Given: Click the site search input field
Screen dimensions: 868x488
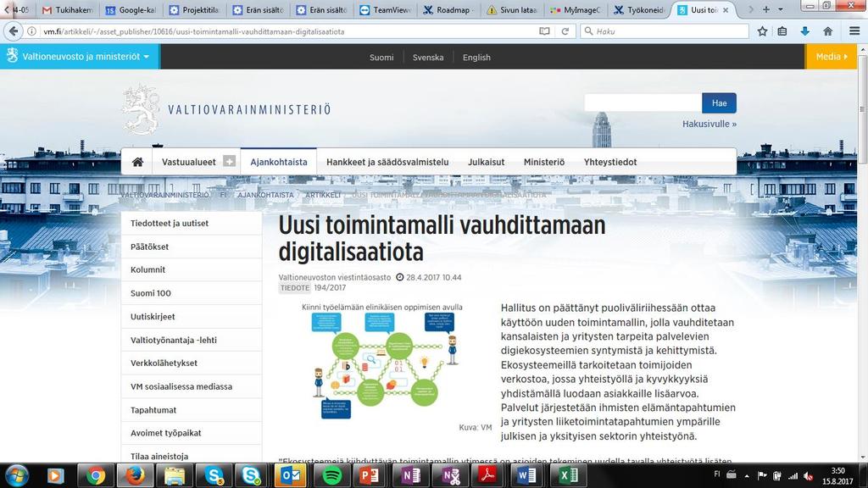Looking at the screenshot, I should point(643,103).
